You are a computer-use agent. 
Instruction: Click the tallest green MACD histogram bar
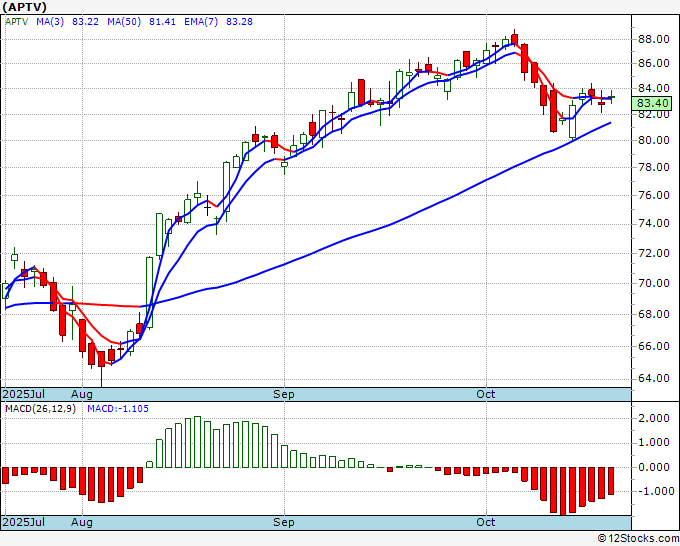[x=197, y=442]
